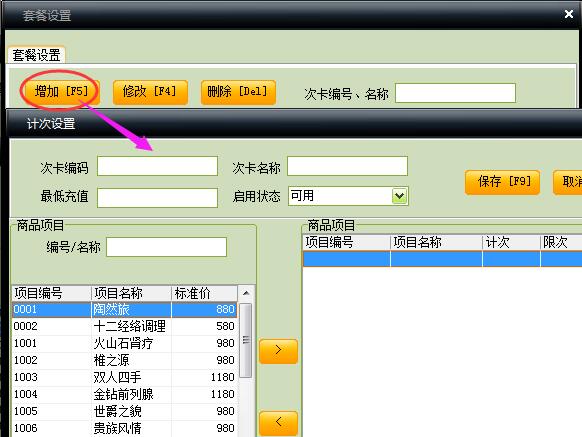Click item code 1003 cell
Viewport: 582px width, 437px height.
52,377
